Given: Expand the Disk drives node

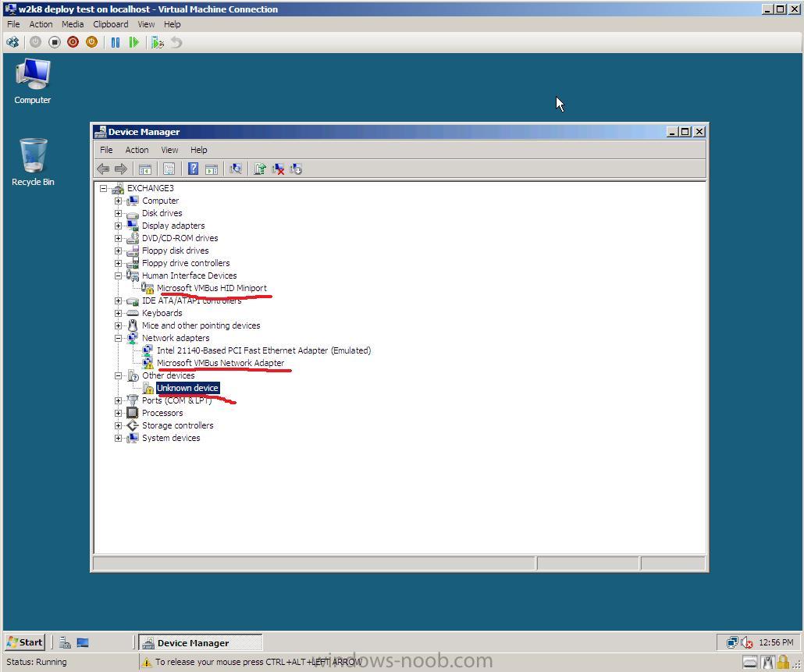Looking at the screenshot, I should pos(119,213).
